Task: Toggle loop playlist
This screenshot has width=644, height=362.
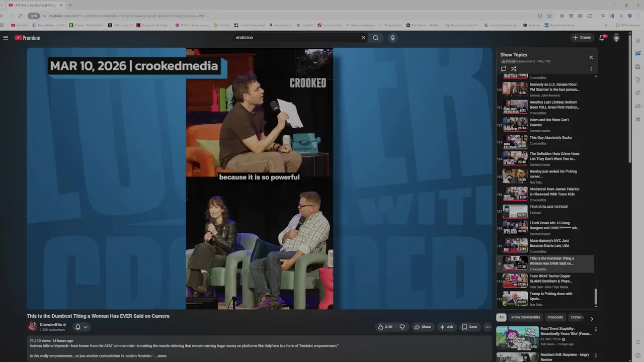Action: coord(504,69)
